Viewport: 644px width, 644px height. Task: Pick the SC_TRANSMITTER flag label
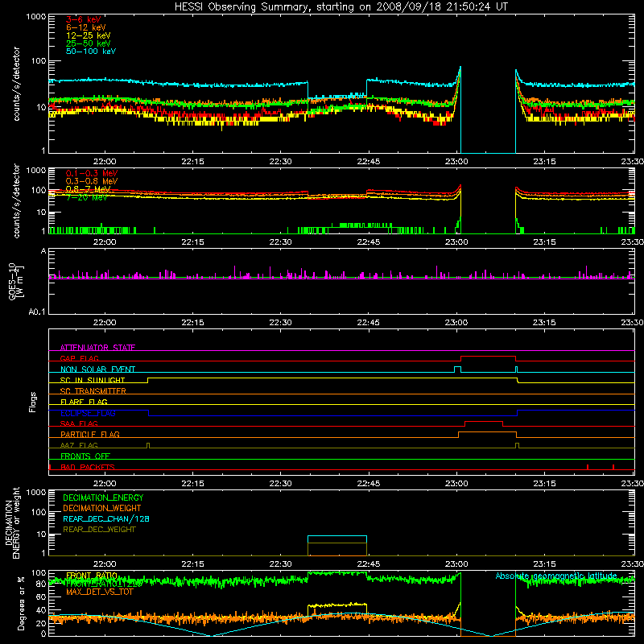tap(93, 391)
